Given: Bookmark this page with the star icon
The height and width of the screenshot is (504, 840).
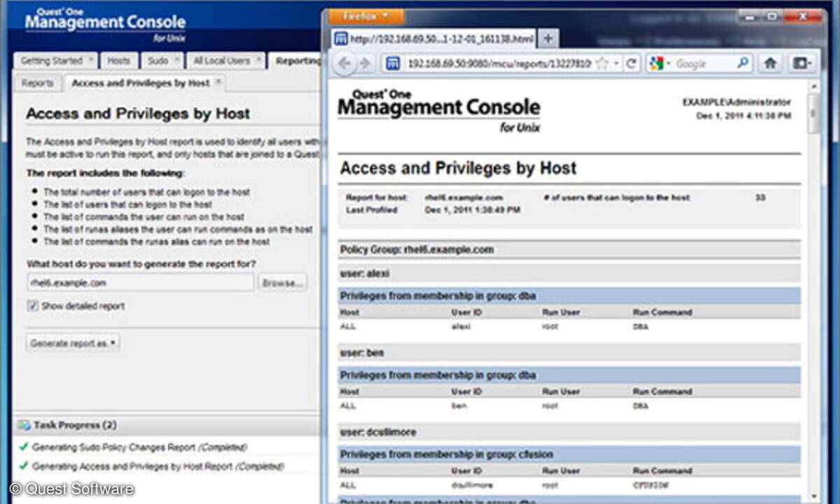Looking at the screenshot, I should pos(601,64).
